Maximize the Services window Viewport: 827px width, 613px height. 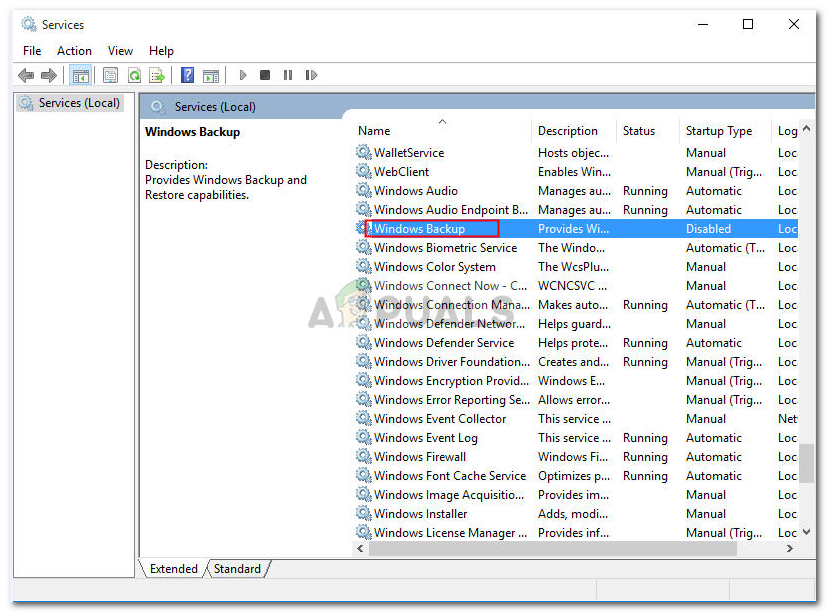pyautogui.click(x=748, y=24)
